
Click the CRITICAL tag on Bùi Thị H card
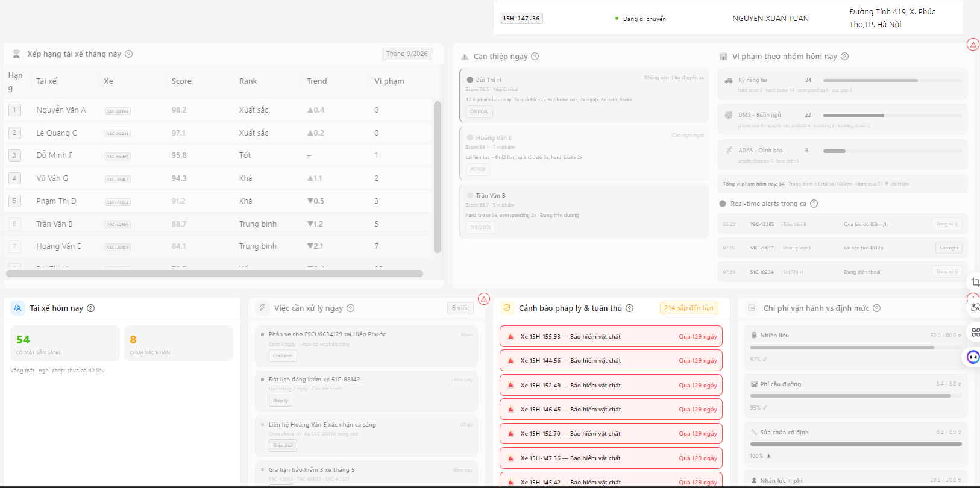pos(479,111)
